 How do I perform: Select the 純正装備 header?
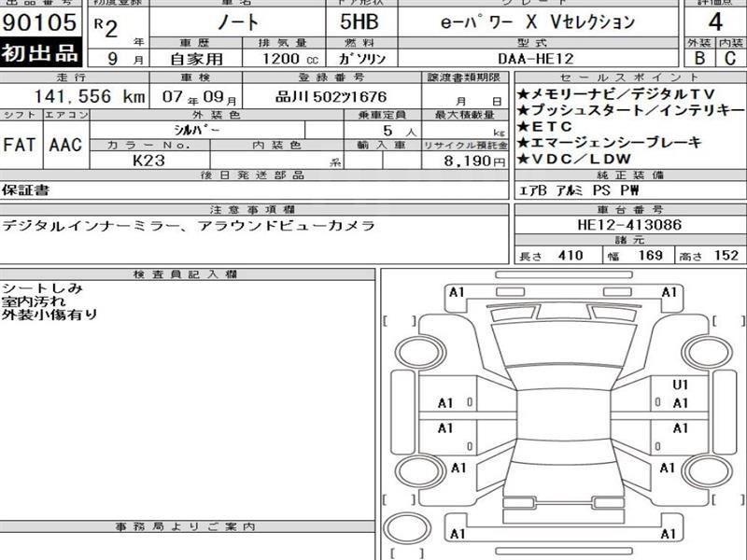tap(629, 175)
